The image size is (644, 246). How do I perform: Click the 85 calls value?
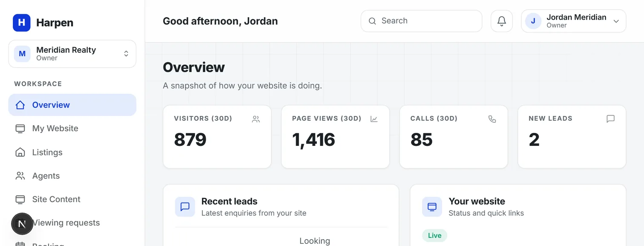coord(422,139)
